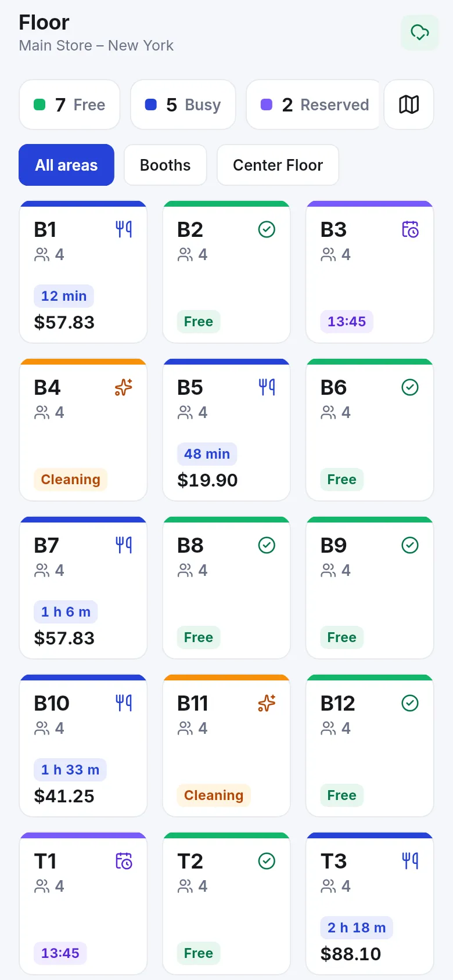Toggle the 5 Busy status filter

click(183, 105)
